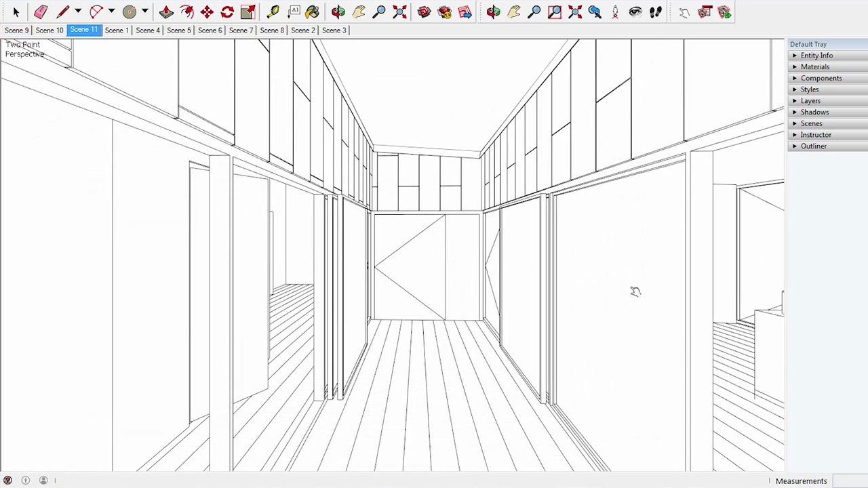
Task: Click the Previous view icon
Action: point(595,12)
